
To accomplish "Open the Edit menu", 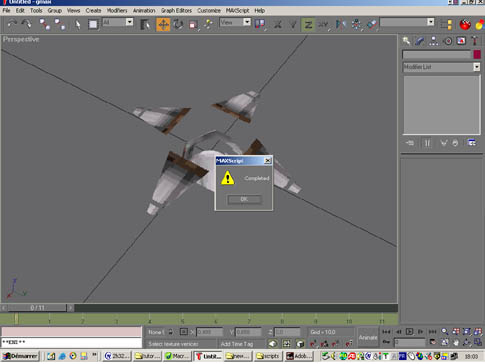I will coord(20,11).
